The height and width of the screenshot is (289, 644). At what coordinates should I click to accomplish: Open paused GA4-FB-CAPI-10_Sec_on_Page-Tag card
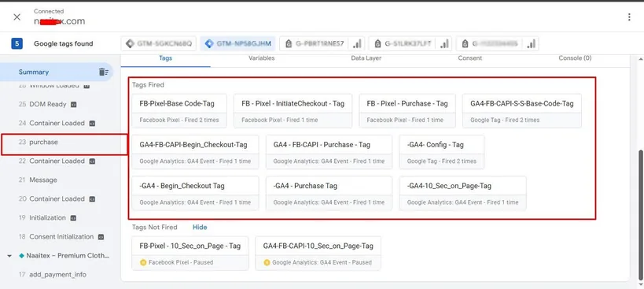click(318, 254)
